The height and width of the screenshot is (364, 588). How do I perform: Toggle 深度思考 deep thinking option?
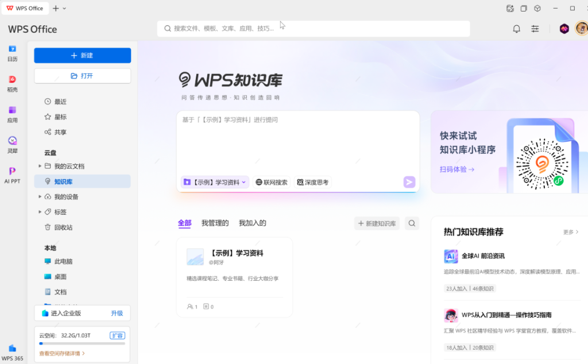point(313,182)
